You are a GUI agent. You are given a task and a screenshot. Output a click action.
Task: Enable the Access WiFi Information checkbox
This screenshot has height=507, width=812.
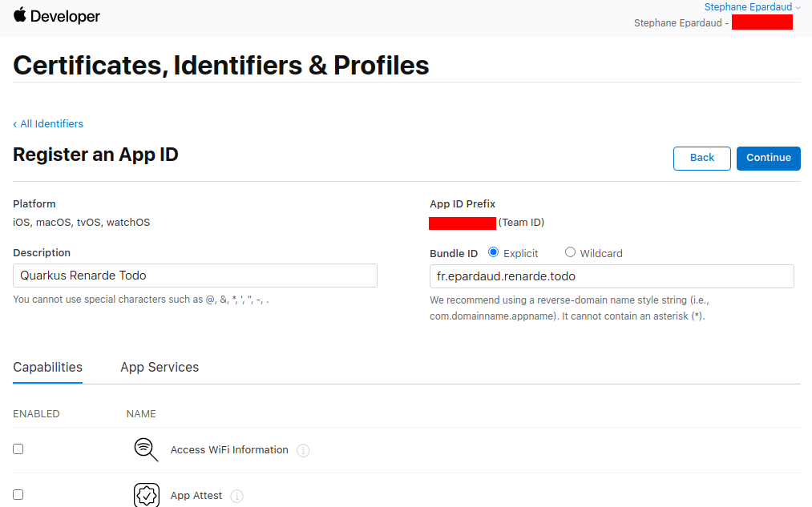18,449
